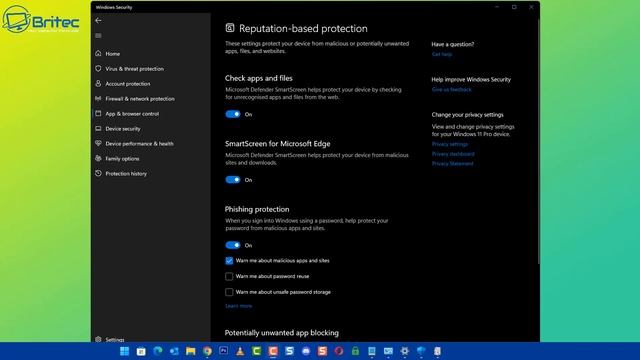The height and width of the screenshot is (360, 640).
Task: Open Photoshop from taskbar
Action: 224,351
